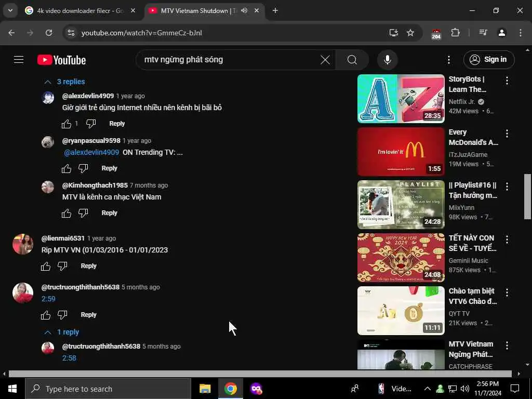Go to the YouTube home logo

(x=61, y=60)
